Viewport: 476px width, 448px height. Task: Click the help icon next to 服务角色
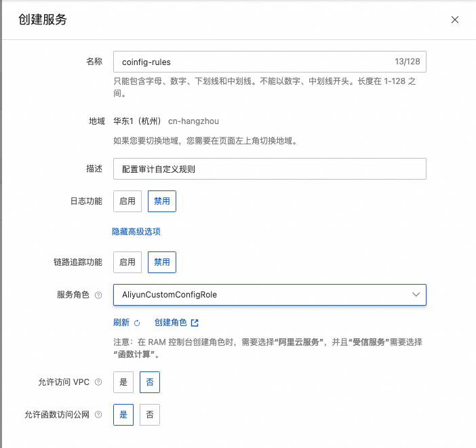click(98, 295)
